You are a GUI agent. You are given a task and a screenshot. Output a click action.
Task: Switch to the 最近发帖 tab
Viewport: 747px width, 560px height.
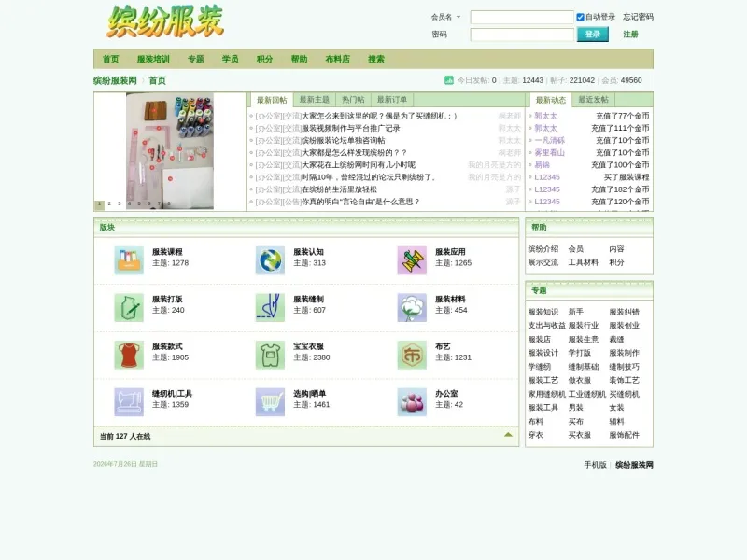pos(593,100)
